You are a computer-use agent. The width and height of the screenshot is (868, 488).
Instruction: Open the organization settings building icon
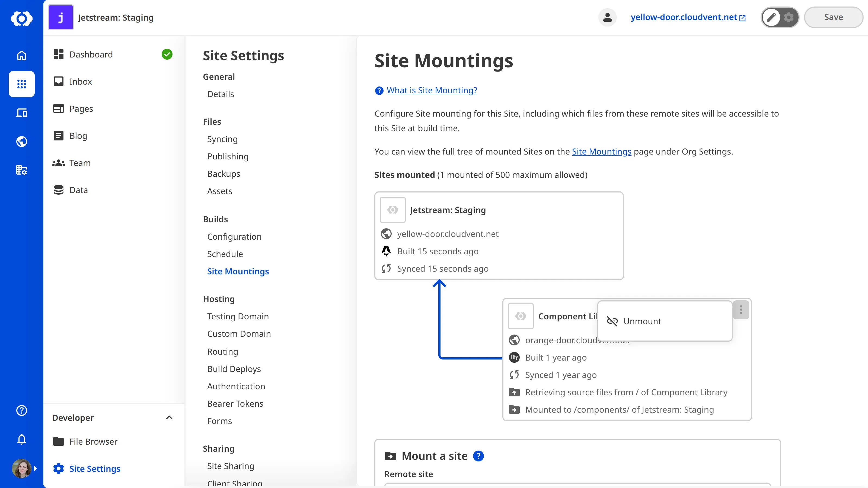pos(22,170)
